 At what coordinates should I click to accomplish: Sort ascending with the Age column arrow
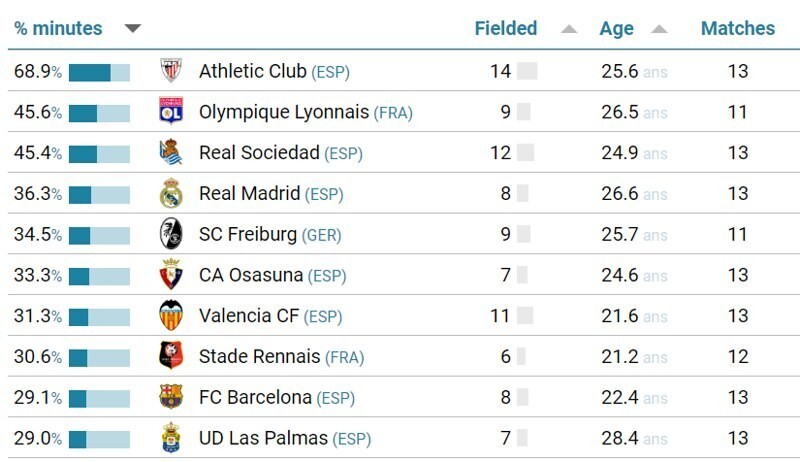[x=659, y=29]
